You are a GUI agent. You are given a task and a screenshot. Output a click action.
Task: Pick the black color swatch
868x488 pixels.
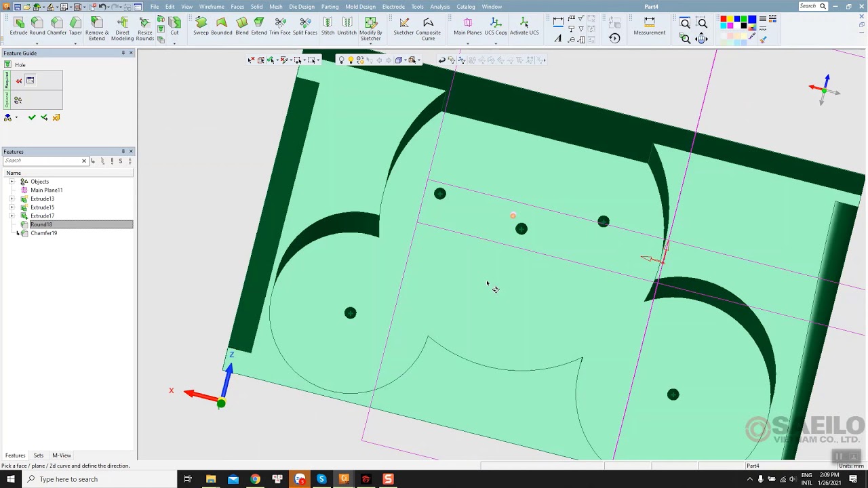[743, 26]
